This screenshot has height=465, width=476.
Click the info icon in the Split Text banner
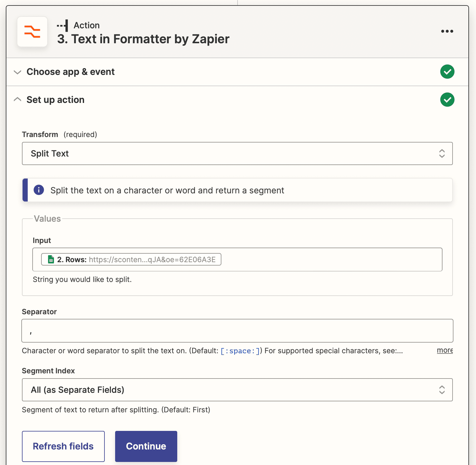(x=39, y=190)
